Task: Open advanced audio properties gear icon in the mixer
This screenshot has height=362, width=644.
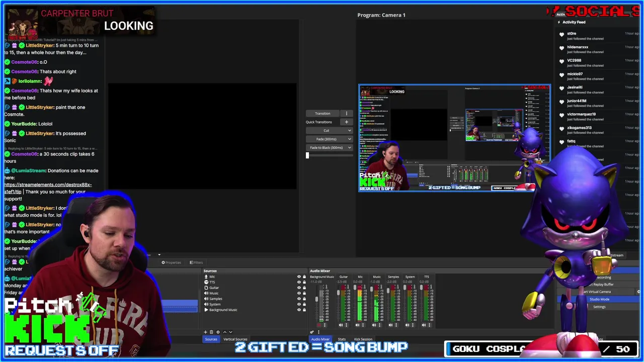Action: [x=312, y=332]
